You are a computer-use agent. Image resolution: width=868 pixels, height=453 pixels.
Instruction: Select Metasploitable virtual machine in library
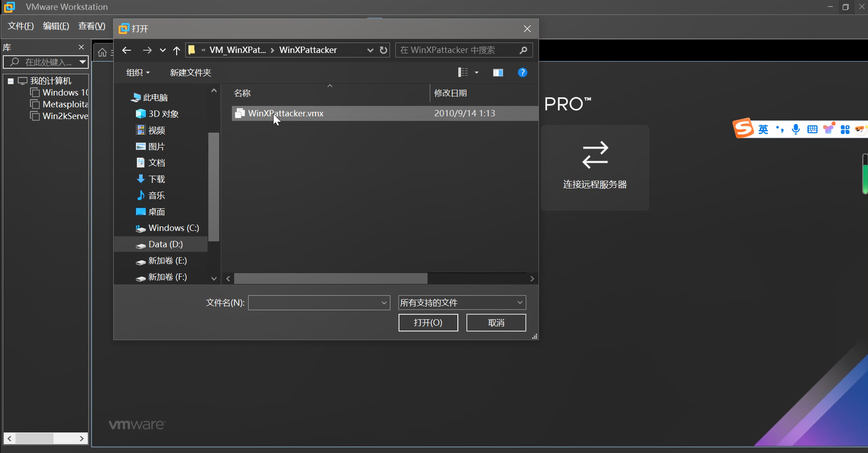(x=59, y=104)
